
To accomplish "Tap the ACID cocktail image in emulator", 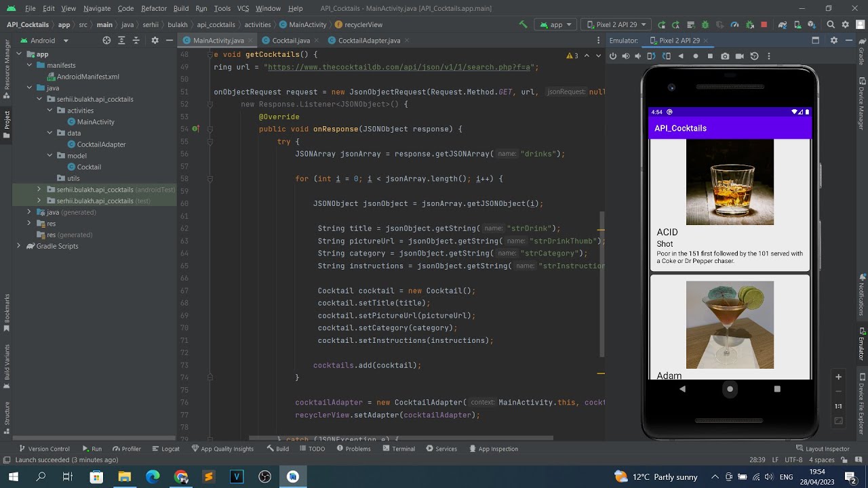I will (x=730, y=182).
